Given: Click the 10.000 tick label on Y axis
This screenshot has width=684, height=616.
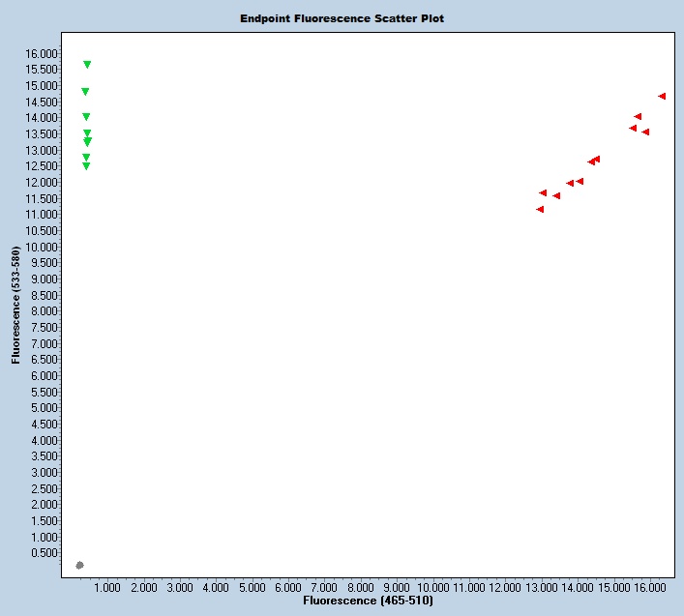Looking at the screenshot, I should pyautogui.click(x=43, y=247).
